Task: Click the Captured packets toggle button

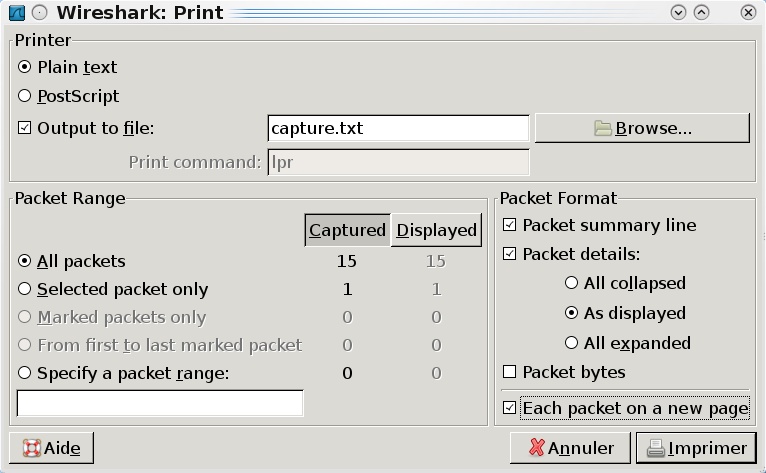Action: (347, 230)
